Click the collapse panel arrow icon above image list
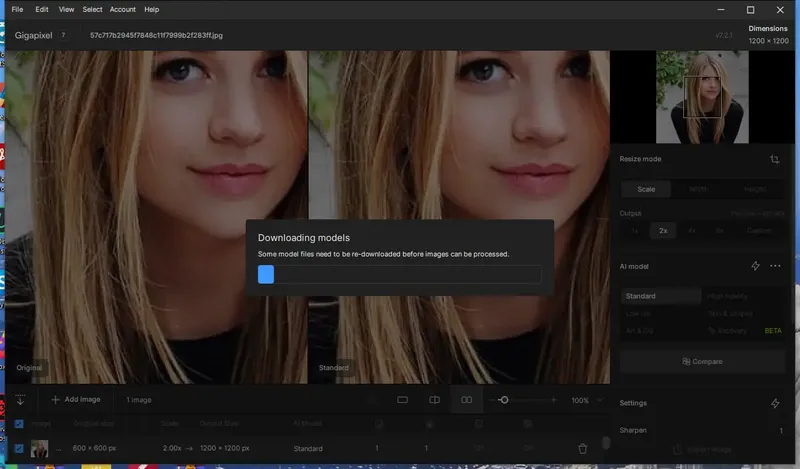Image resolution: width=800 pixels, height=469 pixels. (x=20, y=400)
